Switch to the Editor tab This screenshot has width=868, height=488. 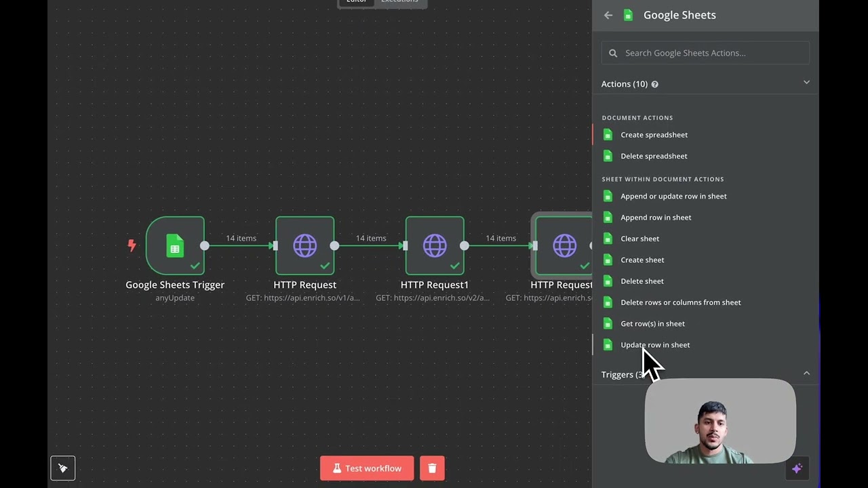click(x=356, y=2)
